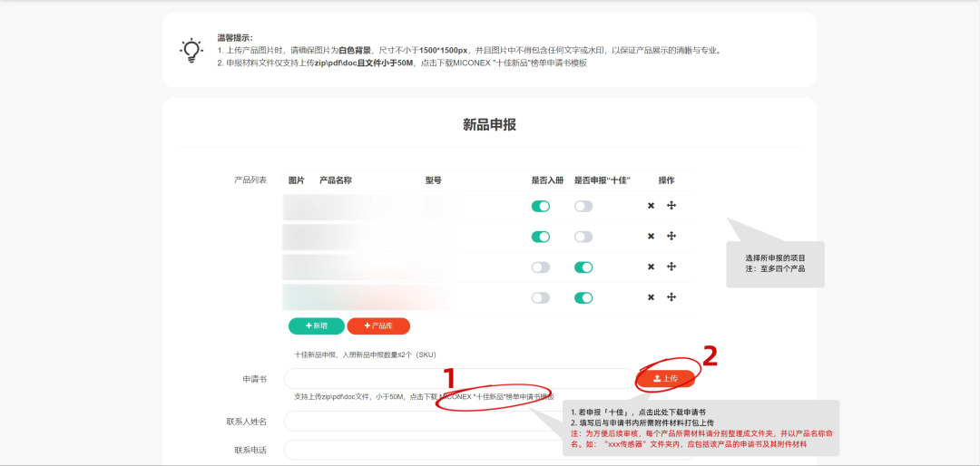The image size is (980, 466).
Task: Click the move handle of second product row
Action: [671, 236]
